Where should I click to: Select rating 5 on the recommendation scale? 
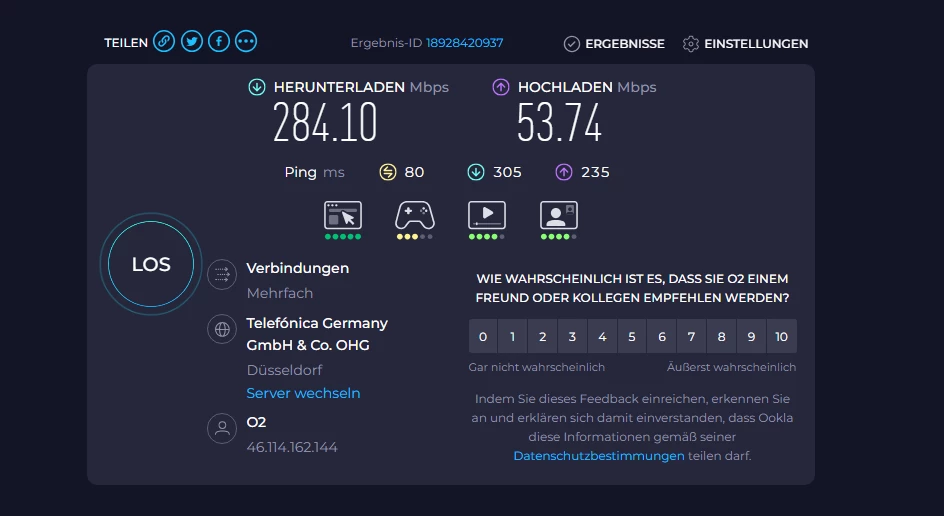point(632,337)
